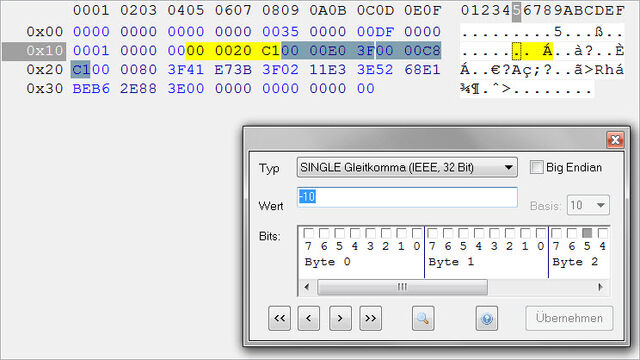This screenshot has width=640, height=360.
Task: Click the scrollbar right arrow under Bits
Action: (x=600, y=287)
